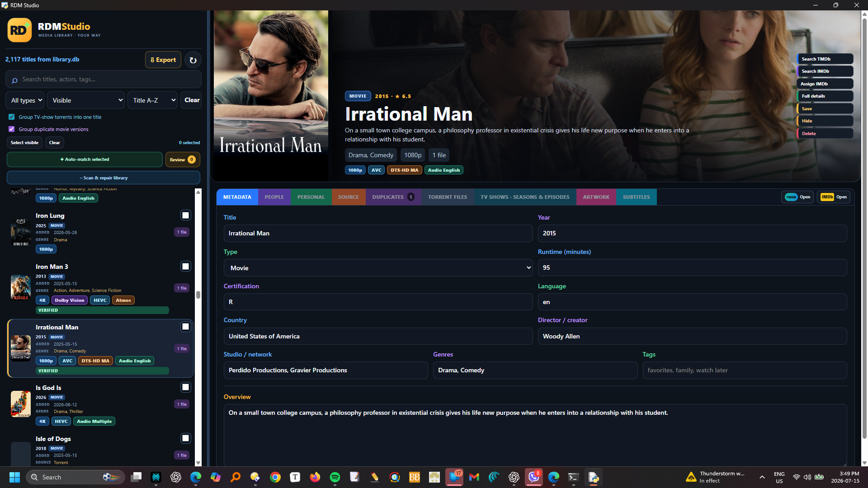Viewport: 868px width, 488px height.
Task: Click the Full details button
Action: [x=825, y=96]
